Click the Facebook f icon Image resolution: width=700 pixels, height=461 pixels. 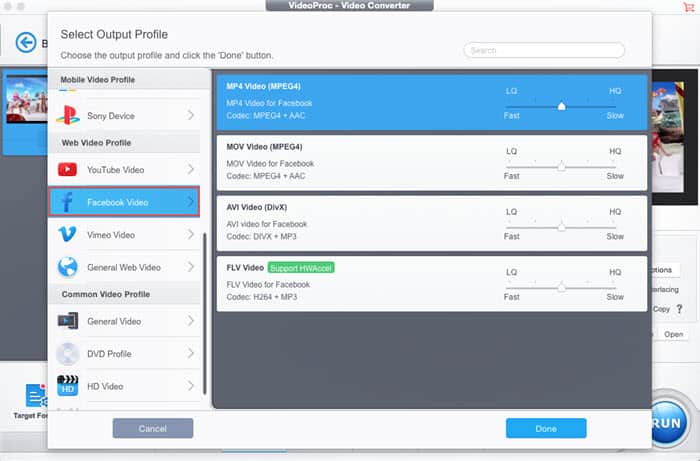tap(67, 202)
